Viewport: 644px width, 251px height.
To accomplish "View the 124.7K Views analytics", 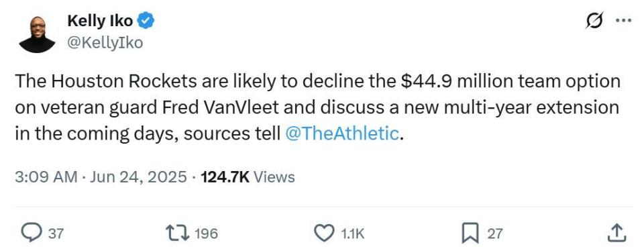I will coord(248,177).
